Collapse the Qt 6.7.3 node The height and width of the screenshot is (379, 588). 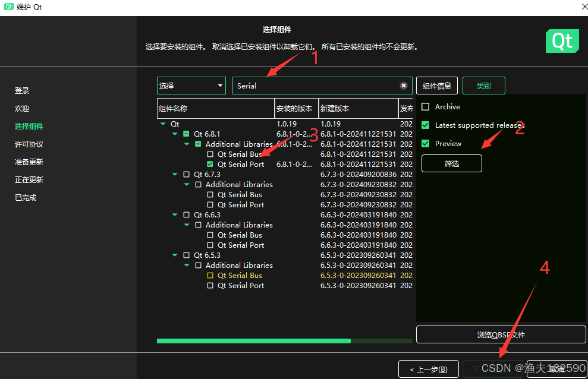pyautogui.click(x=175, y=174)
